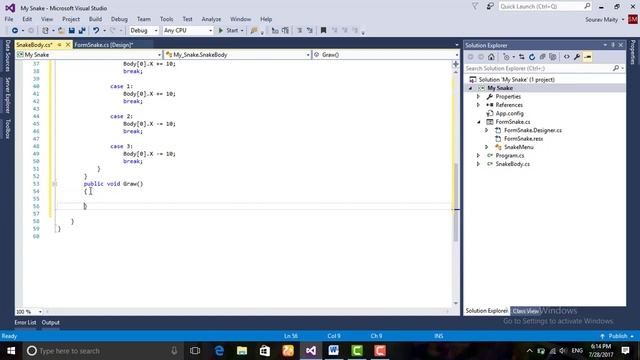
Task: Expand the Properties node in Solution Explorer
Action: tap(478, 97)
